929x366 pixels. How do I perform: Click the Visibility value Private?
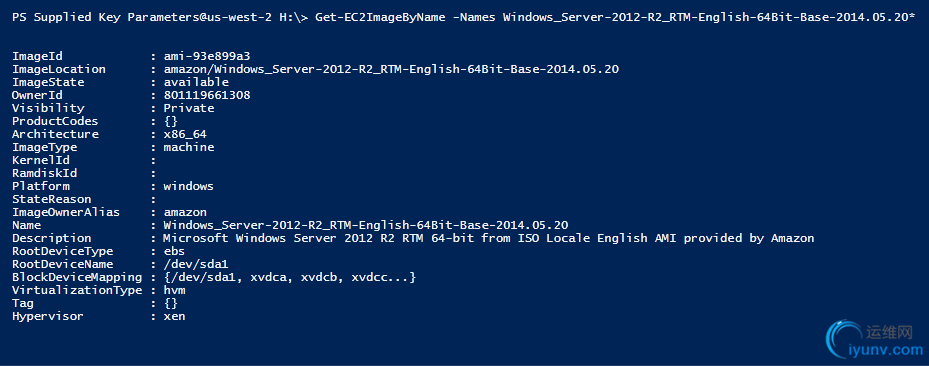189,108
